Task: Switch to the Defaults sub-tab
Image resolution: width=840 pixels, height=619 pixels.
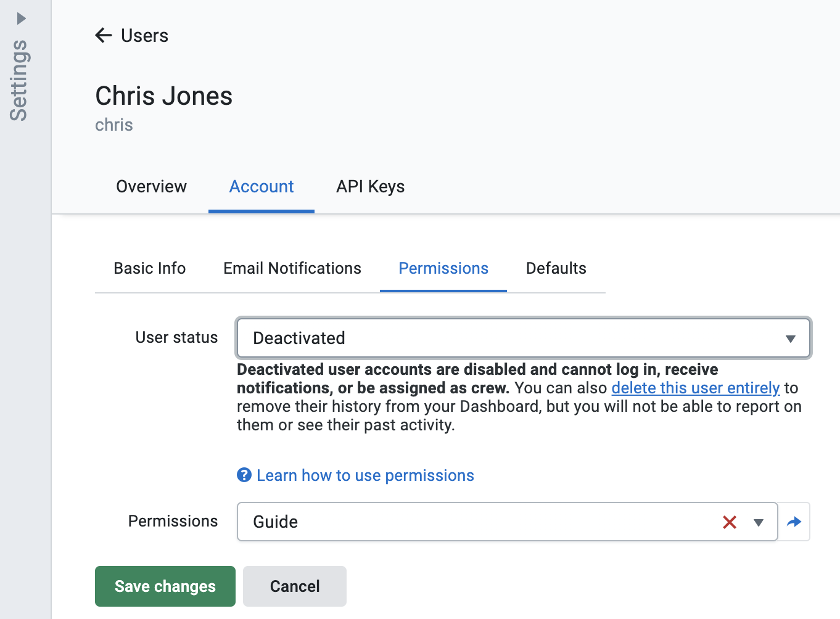Action: [556, 269]
